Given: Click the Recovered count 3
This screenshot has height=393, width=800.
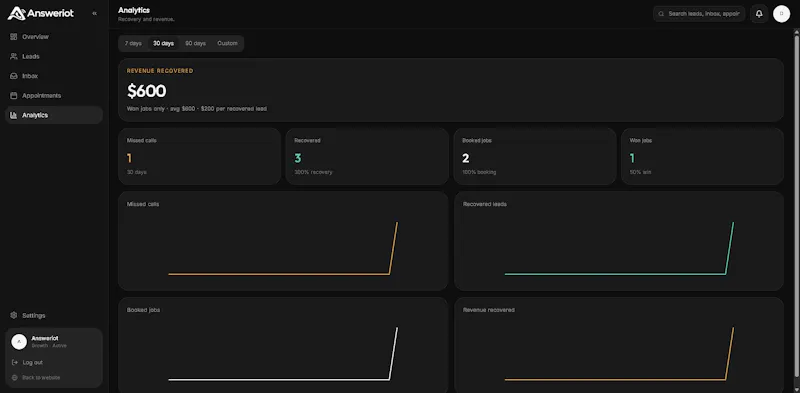Looking at the screenshot, I should pyautogui.click(x=297, y=158).
